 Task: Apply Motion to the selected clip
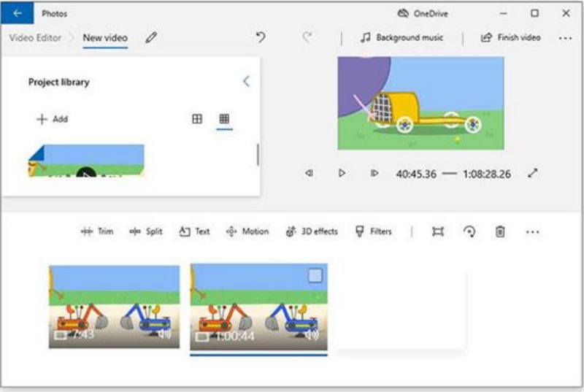247,231
